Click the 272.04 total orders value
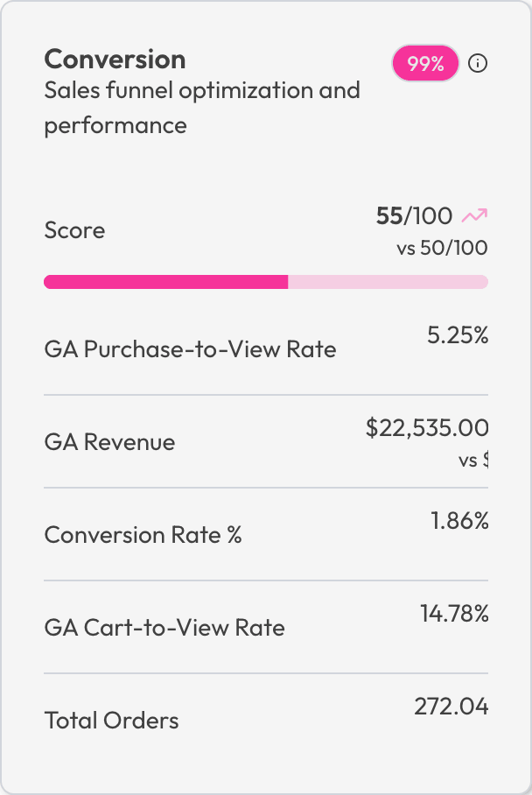532x795 pixels. 451,706
